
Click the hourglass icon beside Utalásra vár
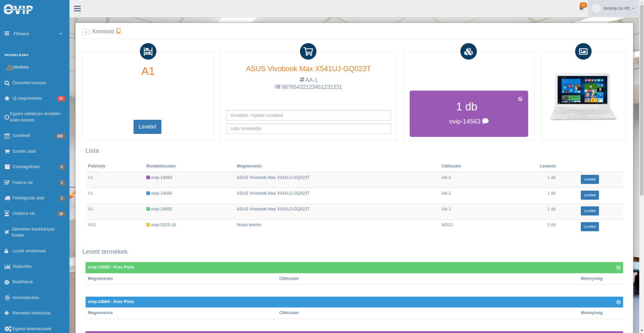click(x=7, y=213)
